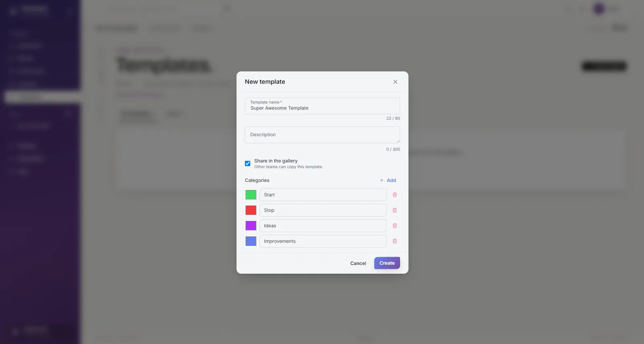Click into the Description text area
644x344 pixels.
322,135
